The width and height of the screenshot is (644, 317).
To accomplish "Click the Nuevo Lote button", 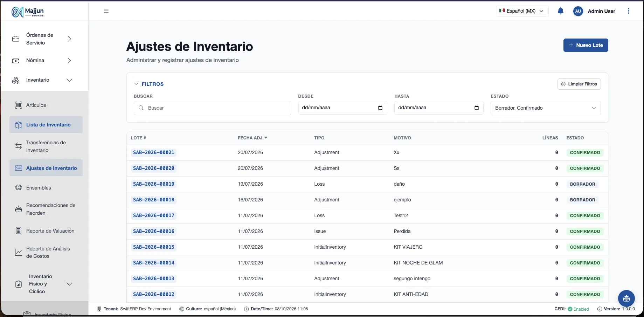I will tap(586, 45).
